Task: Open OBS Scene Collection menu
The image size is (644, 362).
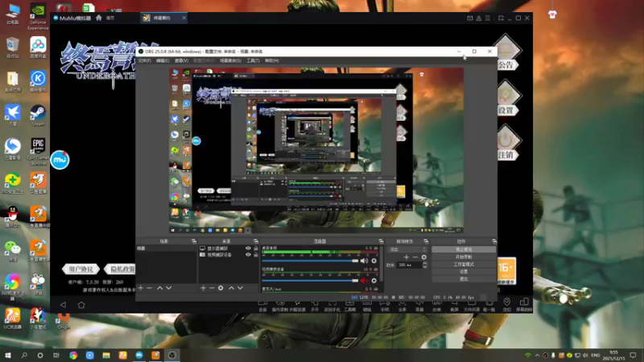Action: pyautogui.click(x=230, y=61)
